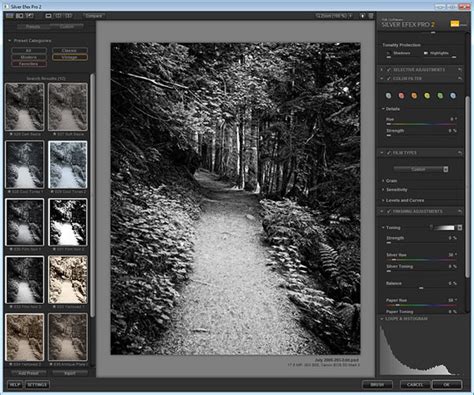Image resolution: width=474 pixels, height=395 pixels.
Task: Click the Compare button
Action: (x=94, y=16)
